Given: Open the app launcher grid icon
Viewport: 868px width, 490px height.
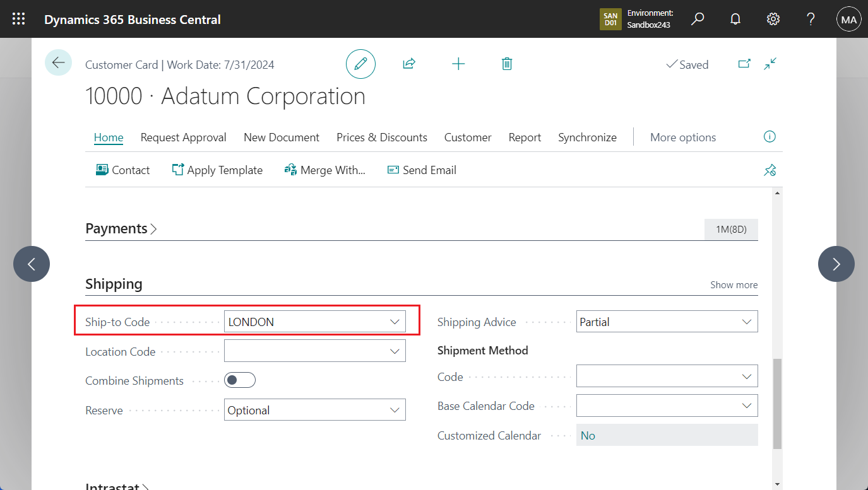Looking at the screenshot, I should click(x=18, y=19).
